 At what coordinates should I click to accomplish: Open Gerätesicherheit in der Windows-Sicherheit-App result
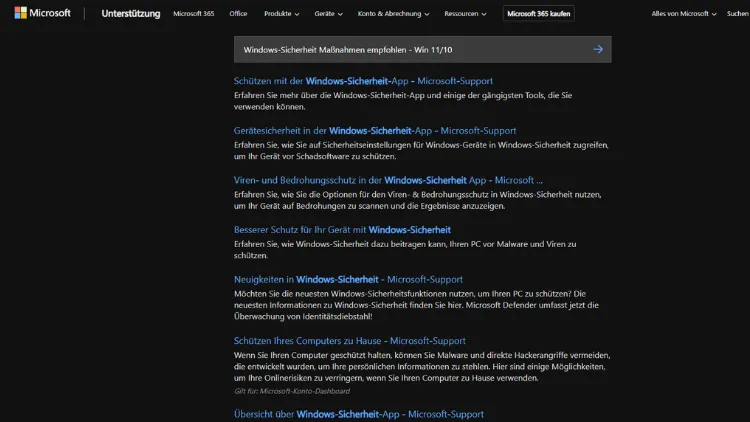click(x=375, y=131)
